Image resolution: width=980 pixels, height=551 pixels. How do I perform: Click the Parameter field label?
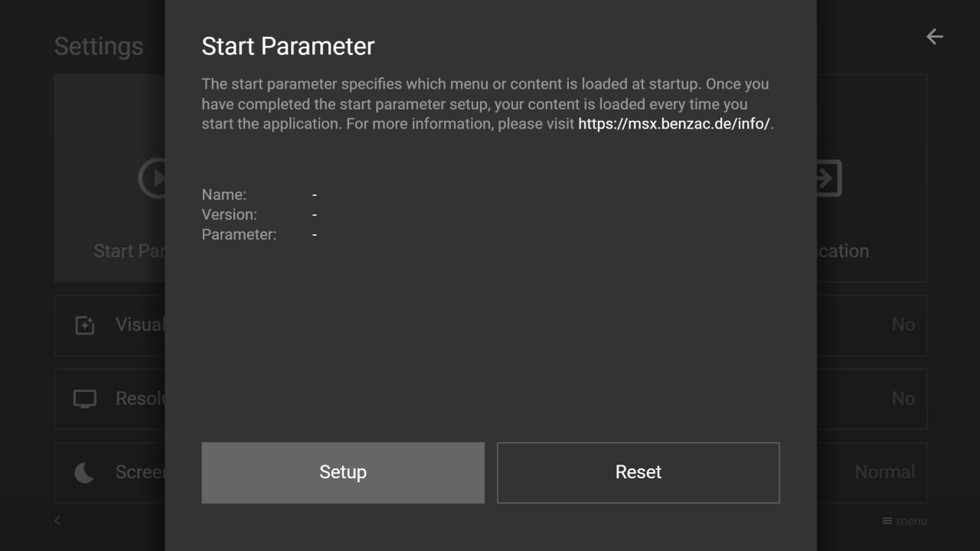pos(239,234)
